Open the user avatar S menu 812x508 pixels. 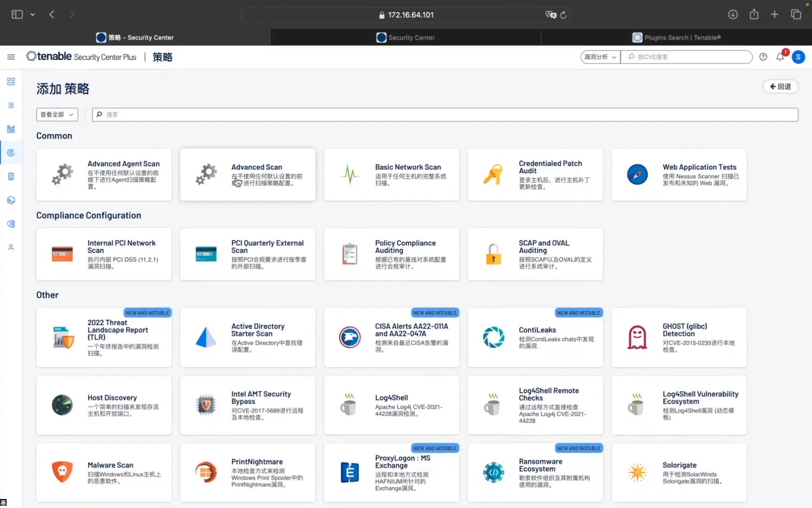point(798,57)
